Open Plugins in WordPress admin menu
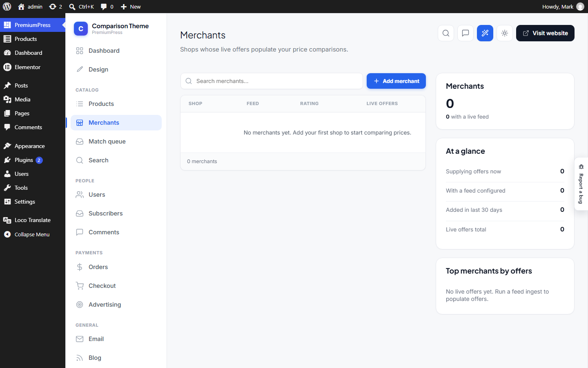 (33, 160)
